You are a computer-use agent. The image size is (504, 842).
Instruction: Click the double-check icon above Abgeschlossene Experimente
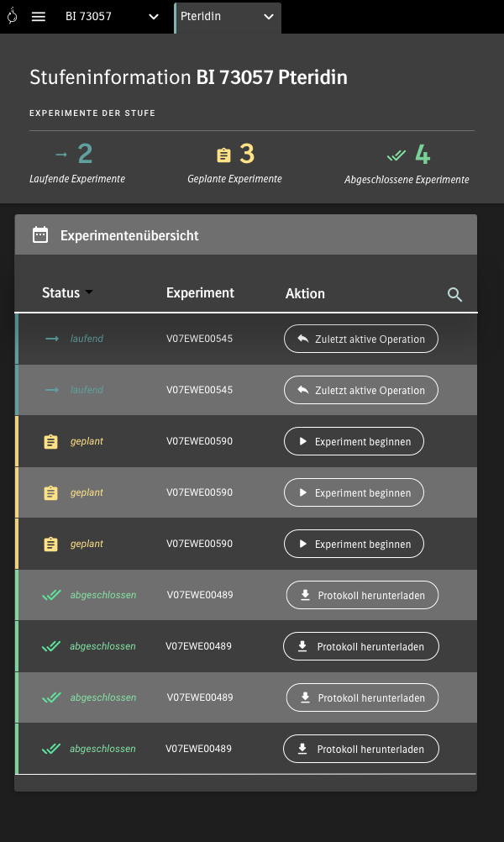[x=396, y=155]
